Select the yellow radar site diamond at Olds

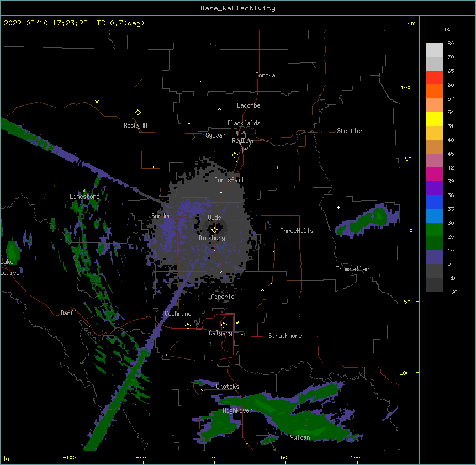pos(215,230)
